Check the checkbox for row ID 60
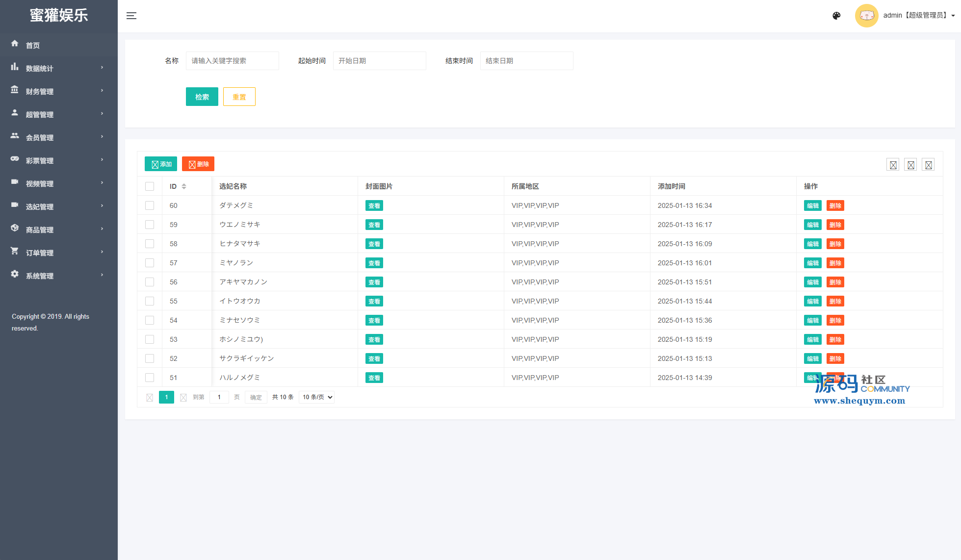Image resolution: width=961 pixels, height=560 pixels. [x=150, y=205]
